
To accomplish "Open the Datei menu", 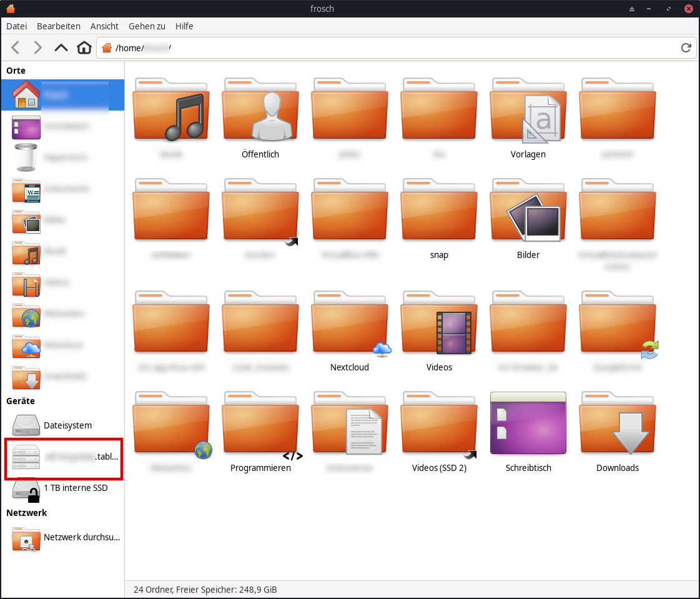I will click(17, 26).
